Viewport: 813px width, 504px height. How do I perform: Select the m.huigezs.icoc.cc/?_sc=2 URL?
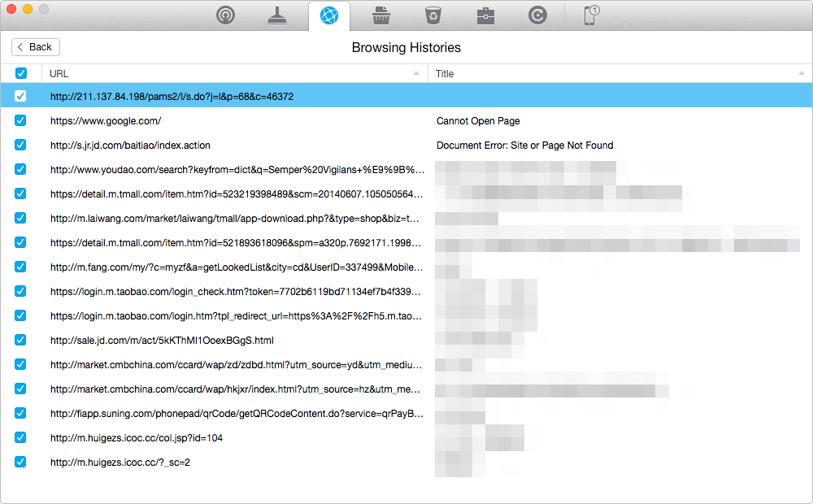coord(120,462)
